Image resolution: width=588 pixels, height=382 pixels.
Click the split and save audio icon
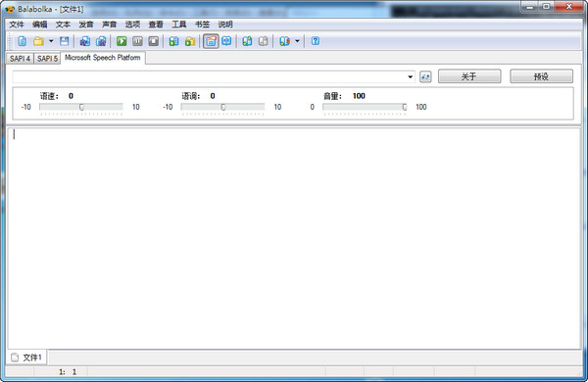[x=101, y=41]
